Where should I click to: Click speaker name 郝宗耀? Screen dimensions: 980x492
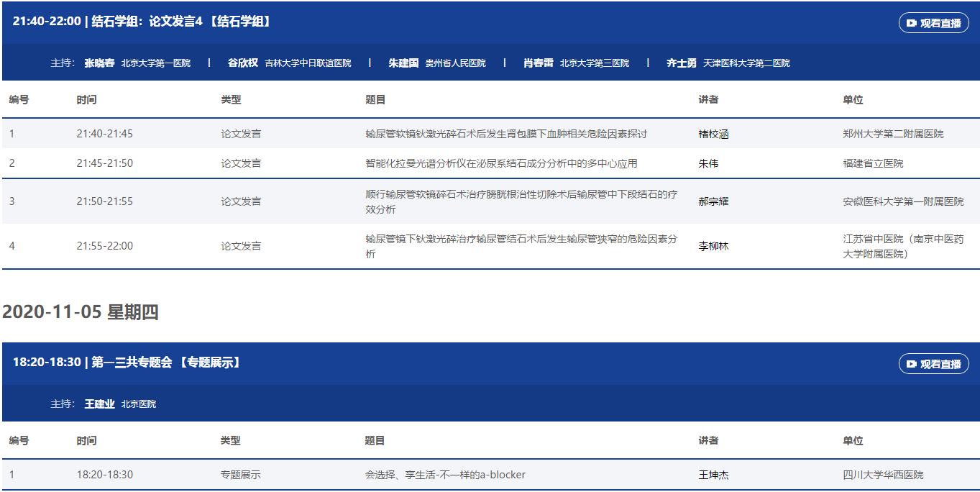click(x=713, y=201)
